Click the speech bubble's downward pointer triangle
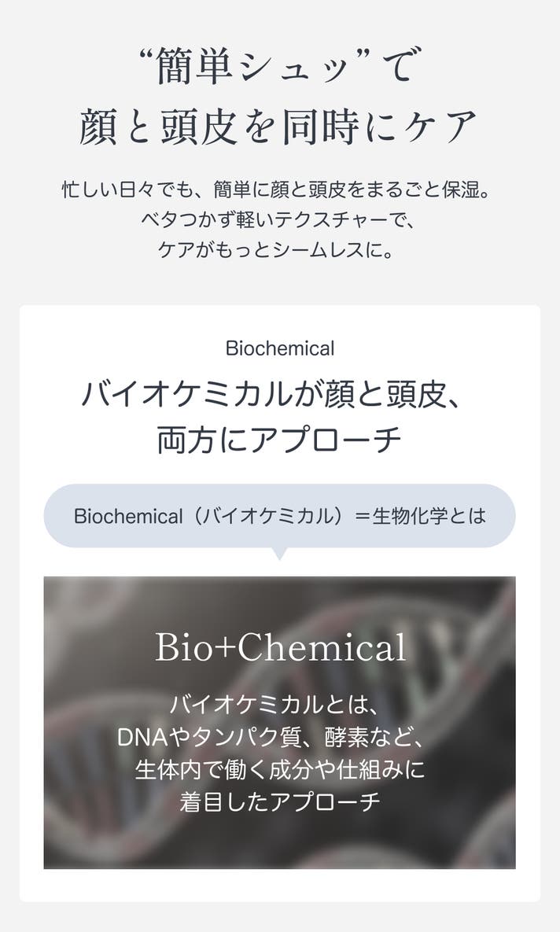 (279, 554)
